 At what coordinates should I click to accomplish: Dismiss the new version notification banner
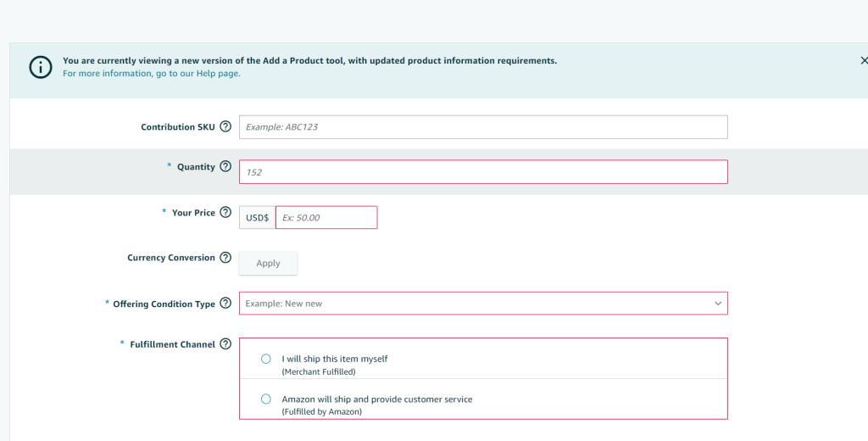(864, 60)
